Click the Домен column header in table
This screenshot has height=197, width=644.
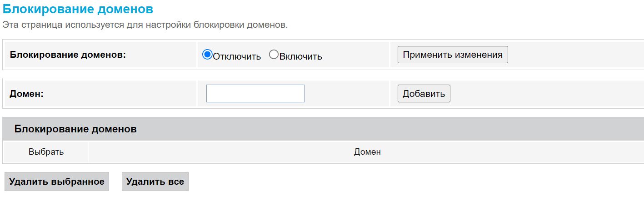pos(367,152)
